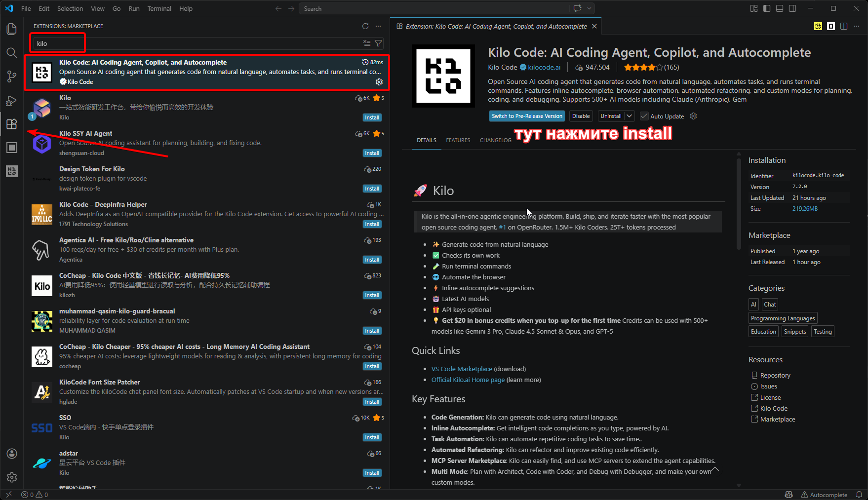
Task: Expand the Uninstall dropdown arrow
Action: tap(629, 116)
